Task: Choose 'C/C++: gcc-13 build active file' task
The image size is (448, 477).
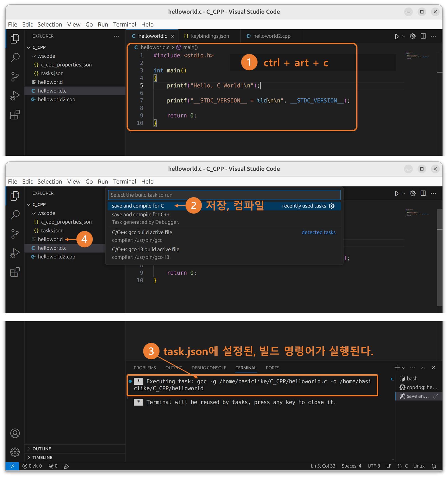Action: (x=224, y=253)
